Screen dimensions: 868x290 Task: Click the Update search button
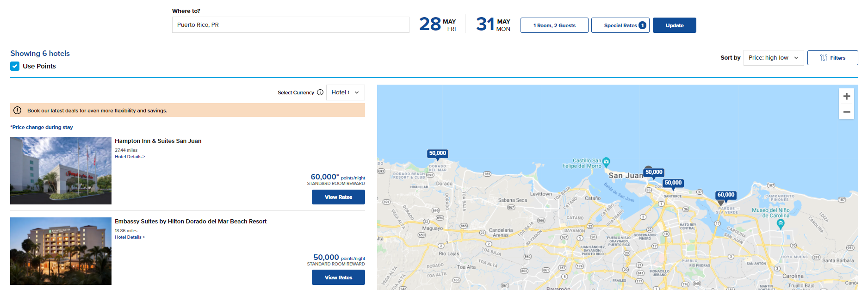pos(674,25)
